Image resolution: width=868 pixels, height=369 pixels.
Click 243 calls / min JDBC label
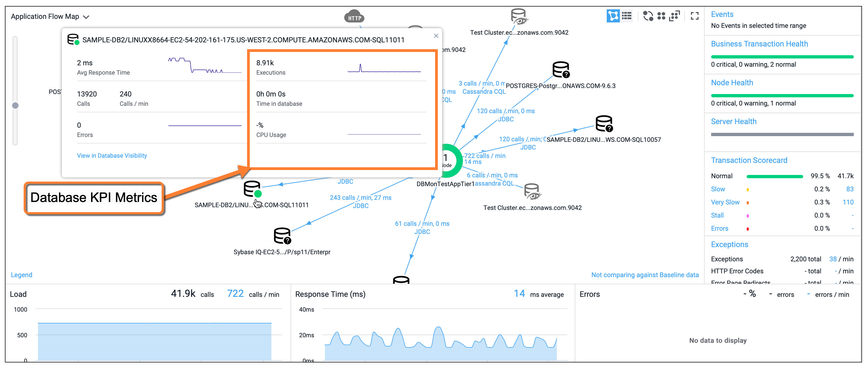(360, 201)
